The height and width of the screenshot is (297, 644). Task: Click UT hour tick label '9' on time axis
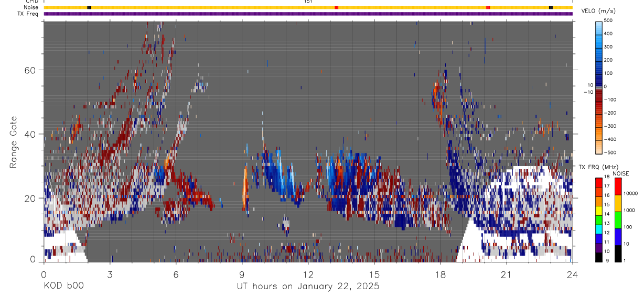point(242,274)
